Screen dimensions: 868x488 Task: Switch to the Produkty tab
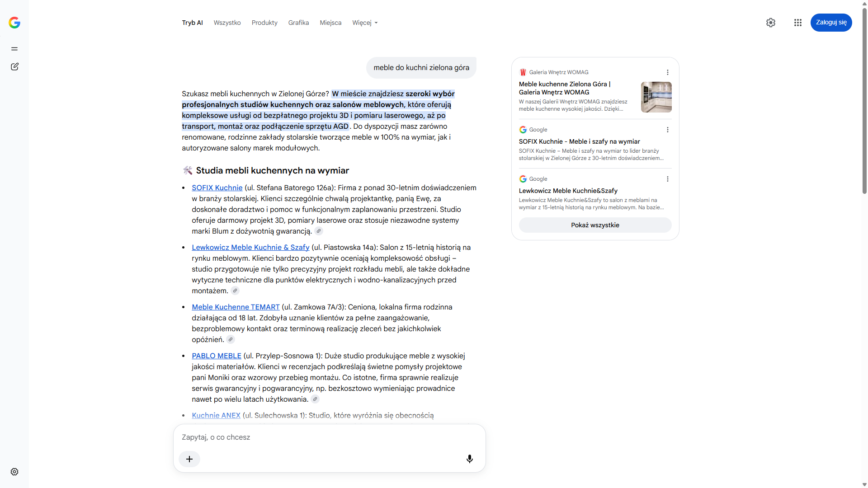coord(264,23)
